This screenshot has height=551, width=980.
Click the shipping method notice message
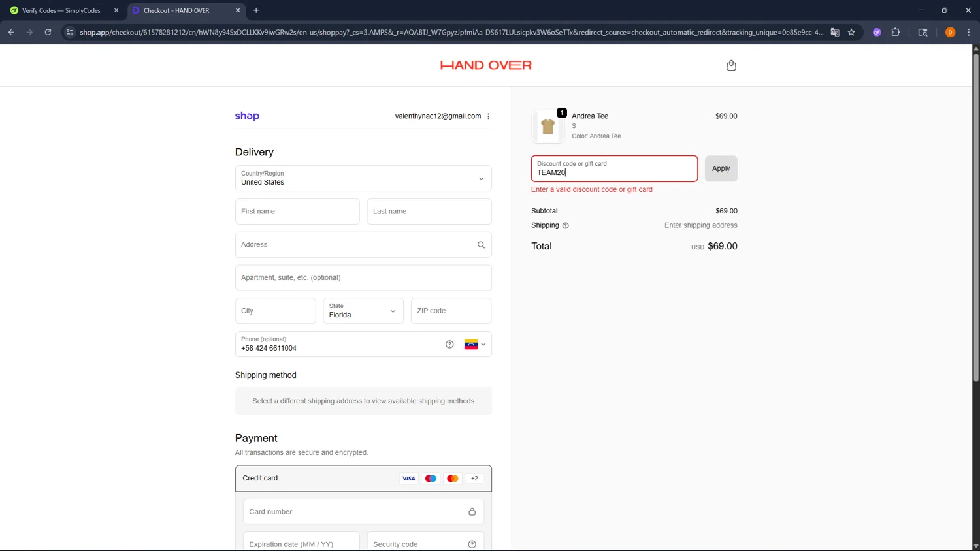point(363,401)
